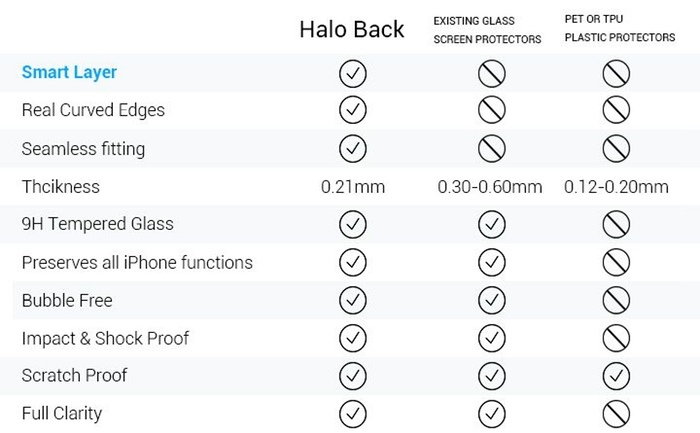The height and width of the screenshot is (433, 700).
Task: Click the glass protectors Smart Layer prohibited icon
Action: [x=492, y=74]
